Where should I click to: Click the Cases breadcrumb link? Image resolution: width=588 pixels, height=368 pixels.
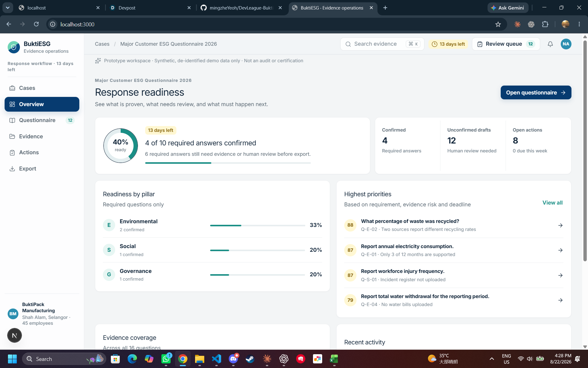pyautogui.click(x=102, y=44)
